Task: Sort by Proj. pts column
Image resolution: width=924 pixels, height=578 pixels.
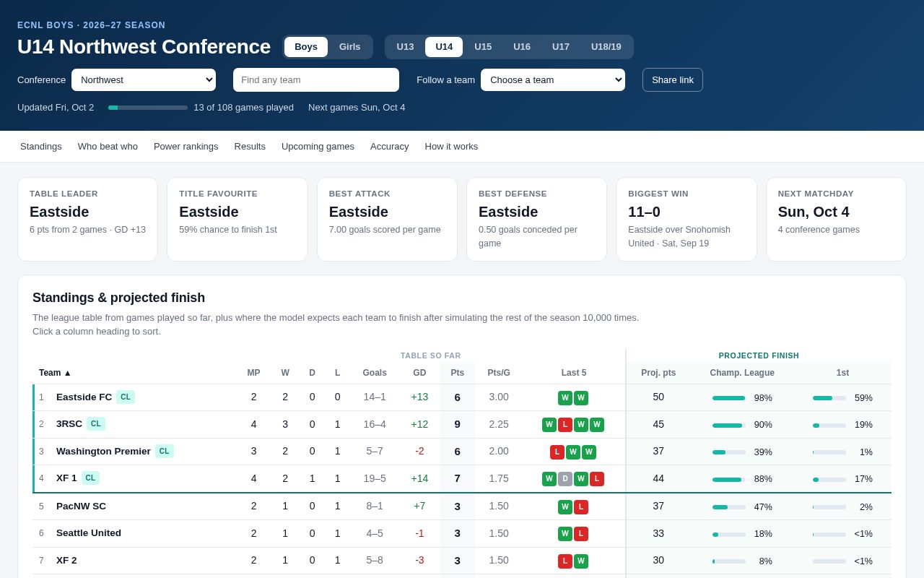Action: pyautogui.click(x=658, y=373)
